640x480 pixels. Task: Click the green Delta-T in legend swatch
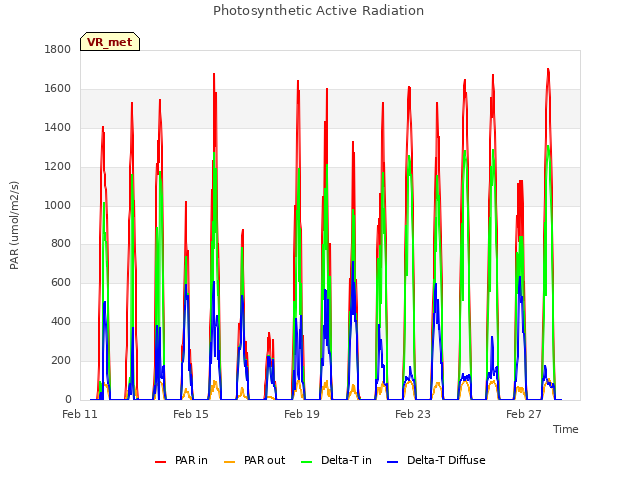[307, 462]
